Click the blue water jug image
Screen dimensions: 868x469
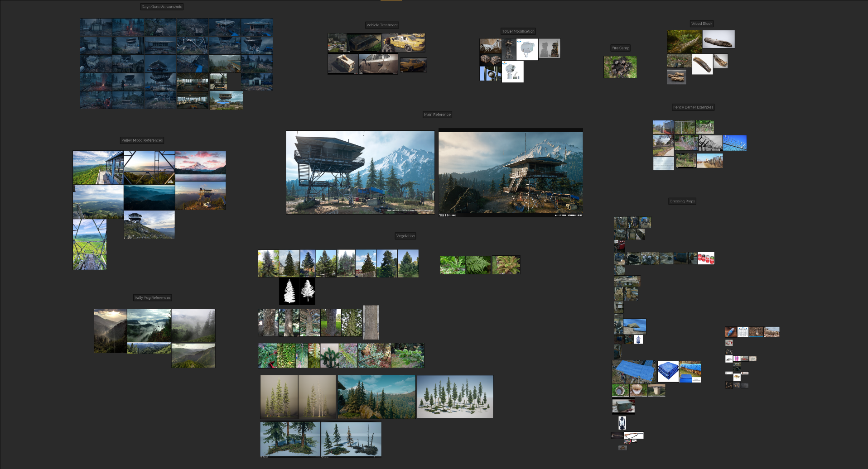point(638,340)
